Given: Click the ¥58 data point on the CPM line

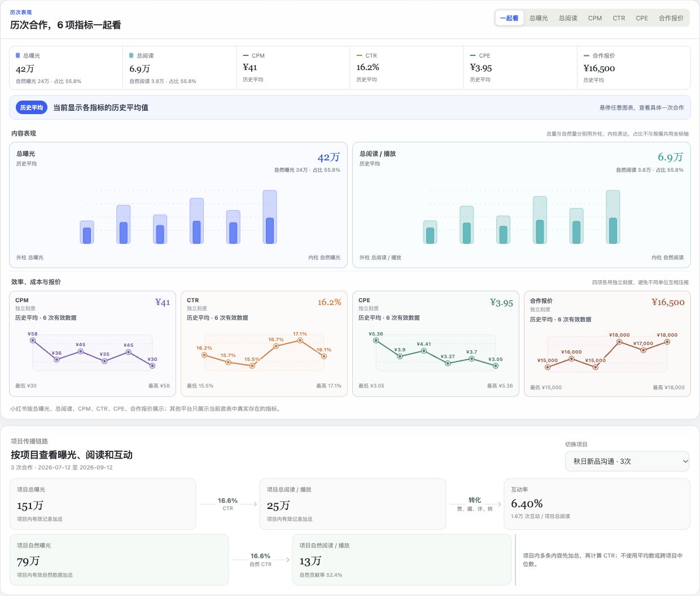Looking at the screenshot, I should (33, 341).
